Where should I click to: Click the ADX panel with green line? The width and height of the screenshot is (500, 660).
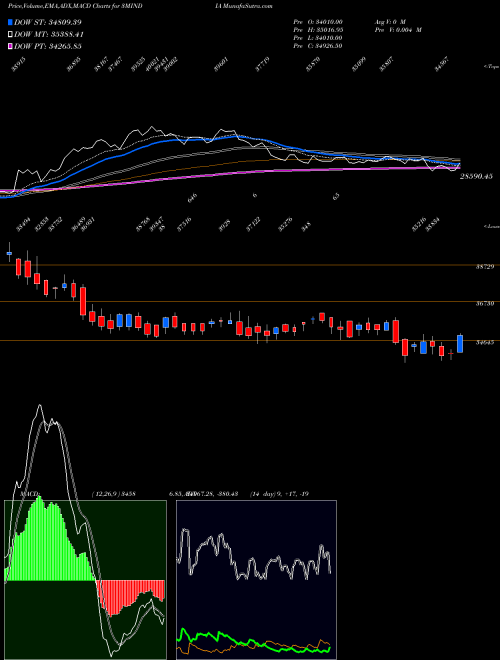[256, 580]
